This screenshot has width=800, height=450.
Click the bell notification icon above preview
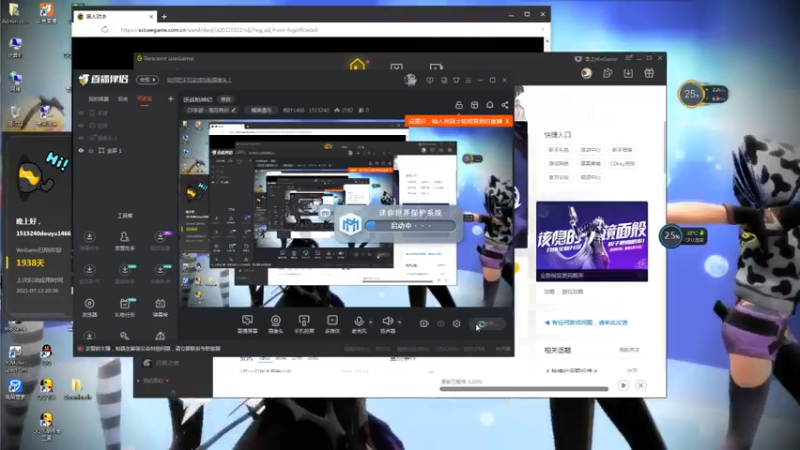[490, 105]
